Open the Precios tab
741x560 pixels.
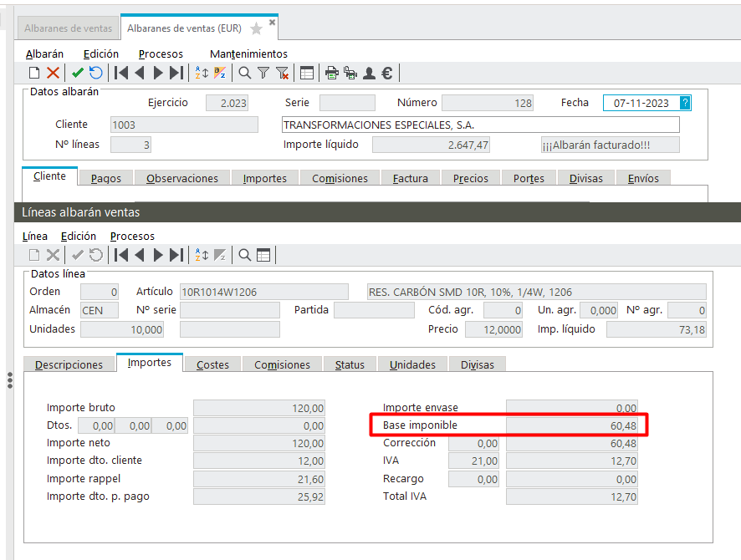471,178
